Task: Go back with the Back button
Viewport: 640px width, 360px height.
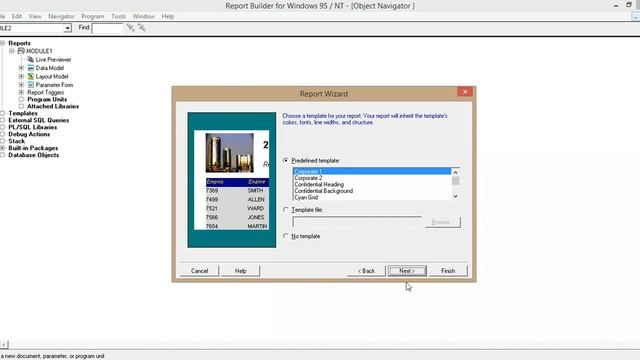Action: [x=366, y=271]
